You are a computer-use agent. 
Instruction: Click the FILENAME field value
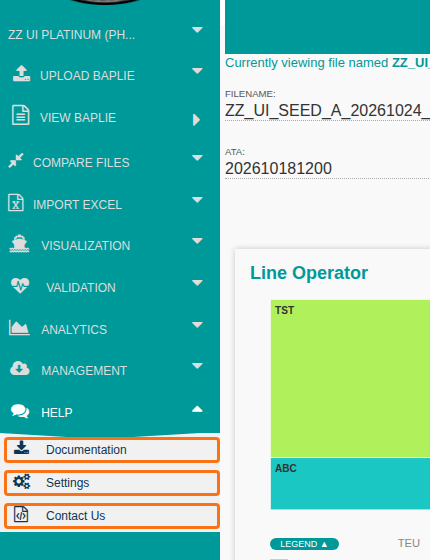(x=328, y=110)
